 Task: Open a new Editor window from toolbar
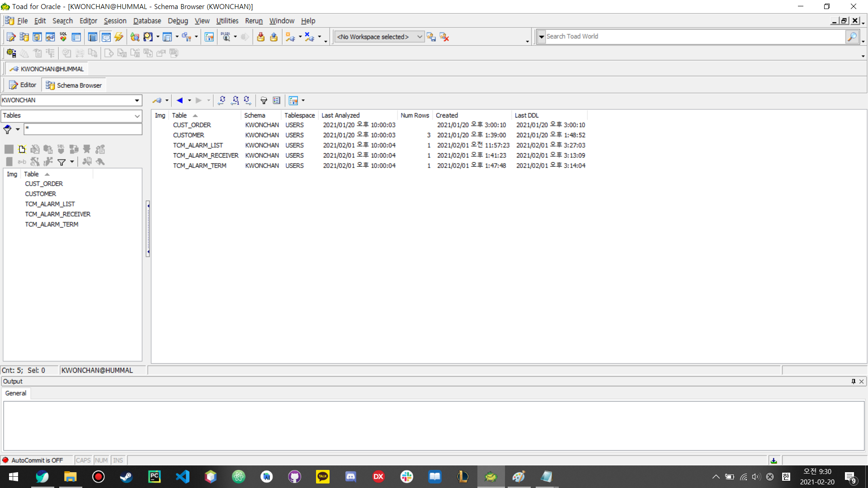pos(11,37)
